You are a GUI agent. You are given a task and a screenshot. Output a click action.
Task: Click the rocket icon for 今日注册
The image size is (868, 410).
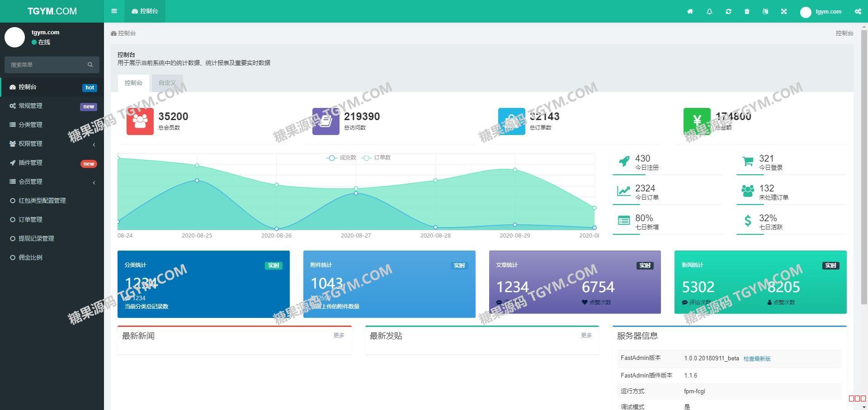click(x=624, y=161)
